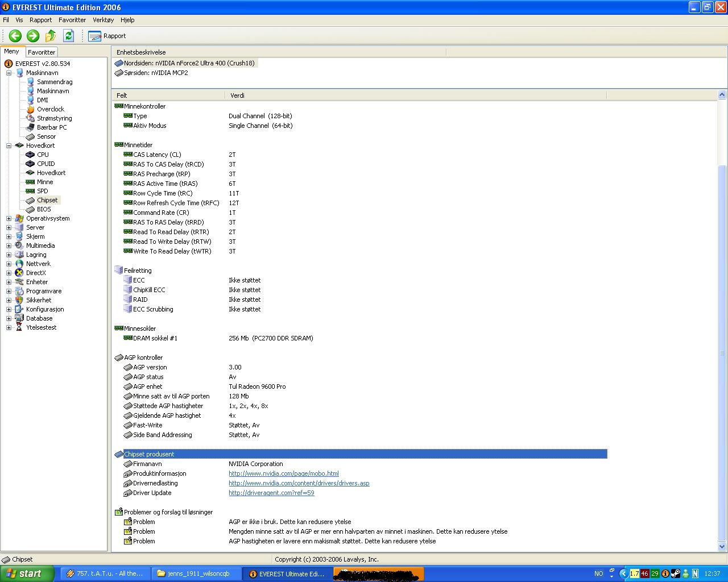The width and height of the screenshot is (728, 582).
Task: Select the AGP enhet row
Action: (359, 386)
